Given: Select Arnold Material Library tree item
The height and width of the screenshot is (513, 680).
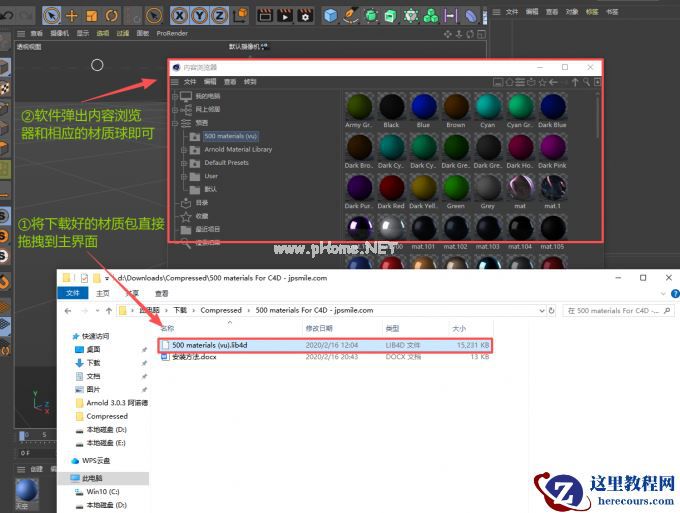Looking at the screenshot, I should (238, 150).
